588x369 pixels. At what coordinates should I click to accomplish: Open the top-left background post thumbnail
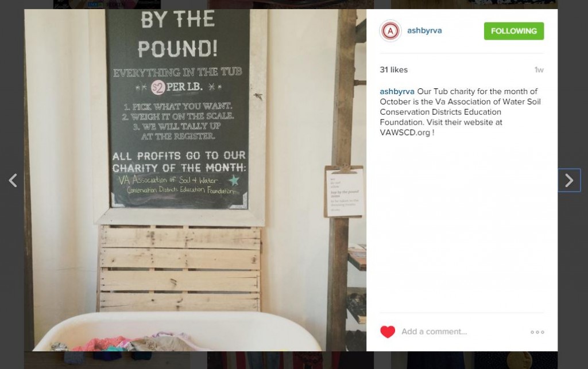pyautogui.click(x=107, y=5)
